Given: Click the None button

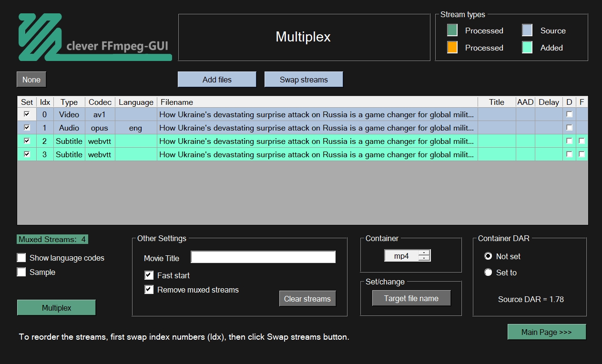Looking at the screenshot, I should 31,80.
